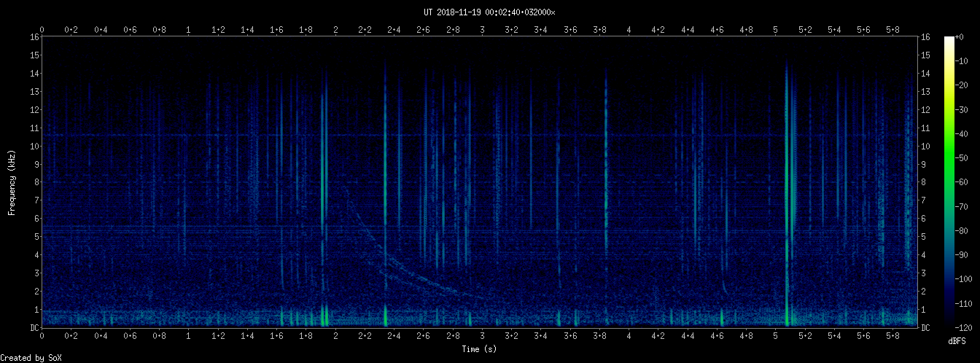Click the 5.8 tick on the top time axis
980x363 pixels.
click(x=892, y=30)
